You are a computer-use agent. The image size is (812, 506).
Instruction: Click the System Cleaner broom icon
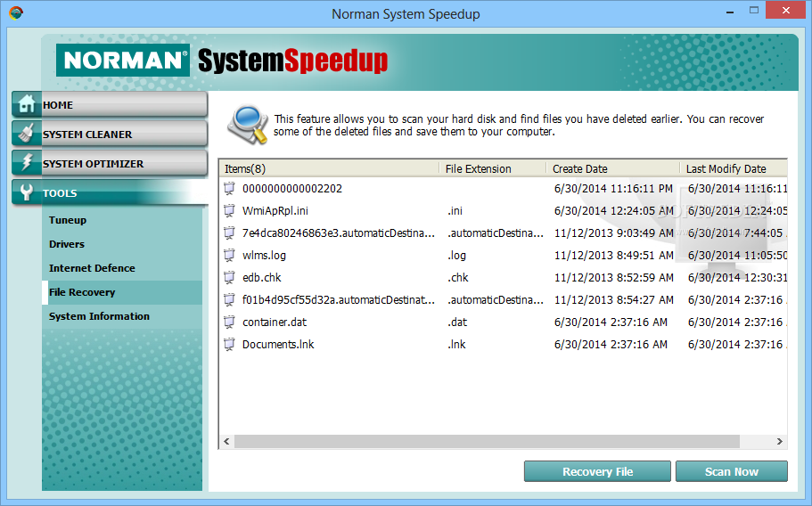26,134
